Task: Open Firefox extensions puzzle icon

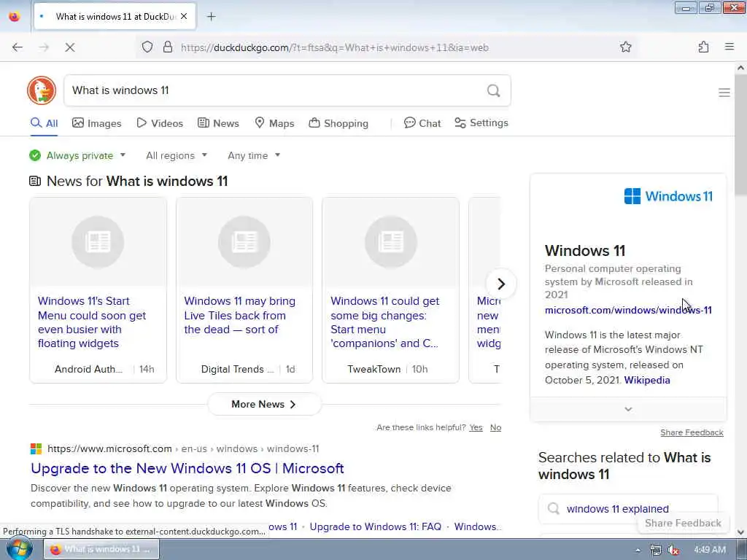Action: coord(703,47)
